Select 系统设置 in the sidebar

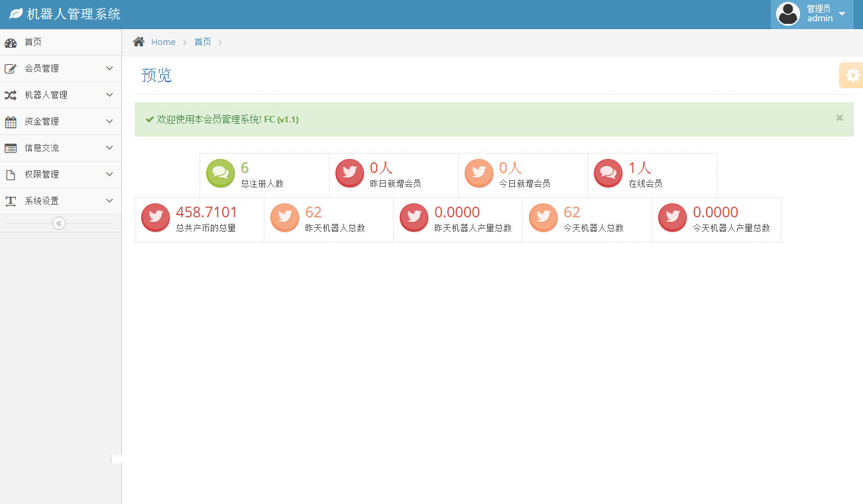click(42, 201)
